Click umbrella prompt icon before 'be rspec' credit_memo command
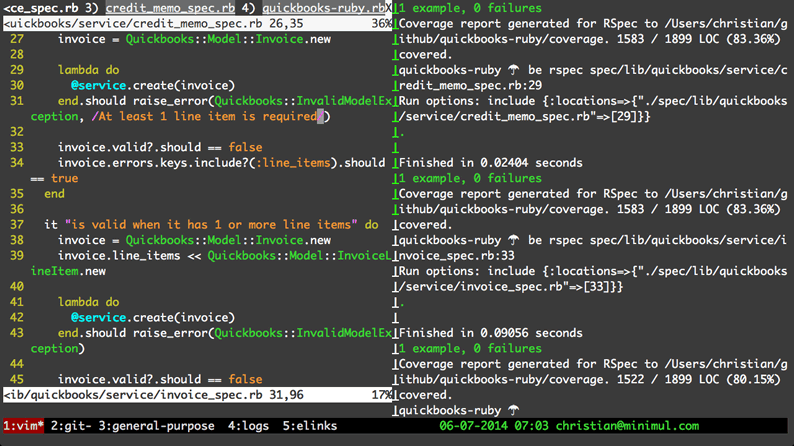The height and width of the screenshot is (446, 794). [514, 70]
